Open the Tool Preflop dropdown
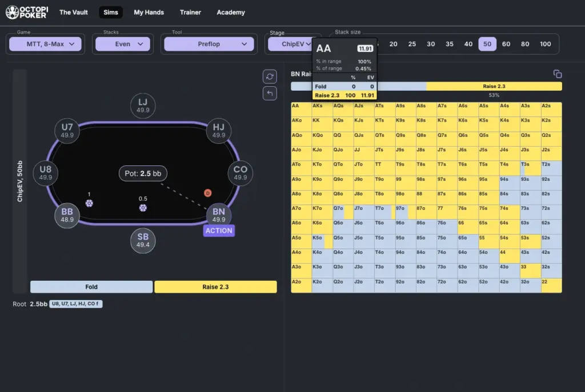This screenshot has width=585, height=392. click(209, 44)
